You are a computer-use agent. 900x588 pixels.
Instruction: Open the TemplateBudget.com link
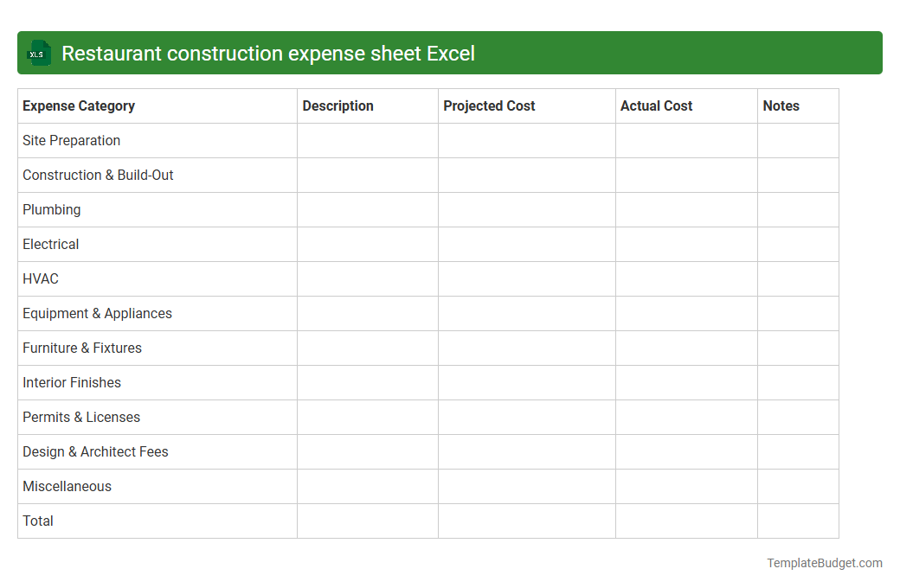824,563
